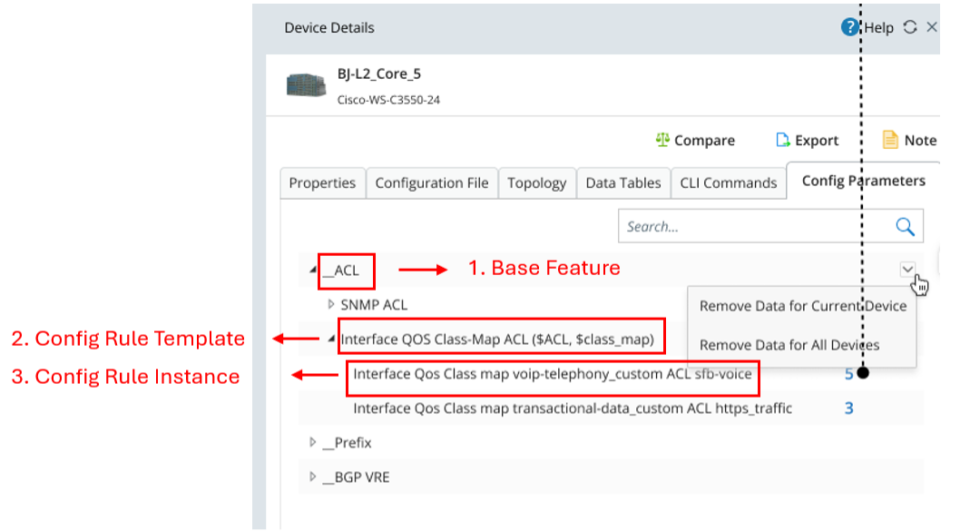Collapse the __ACL tree node

click(313, 270)
